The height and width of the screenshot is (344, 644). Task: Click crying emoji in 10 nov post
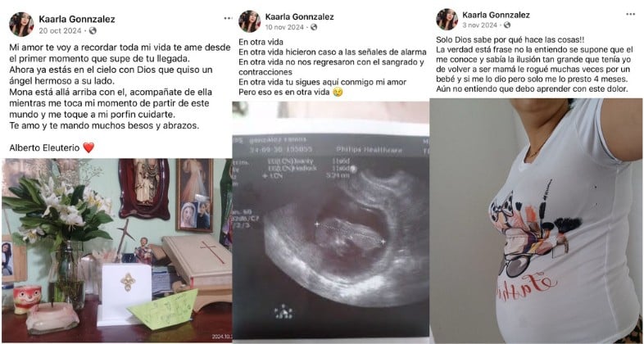[x=338, y=93]
